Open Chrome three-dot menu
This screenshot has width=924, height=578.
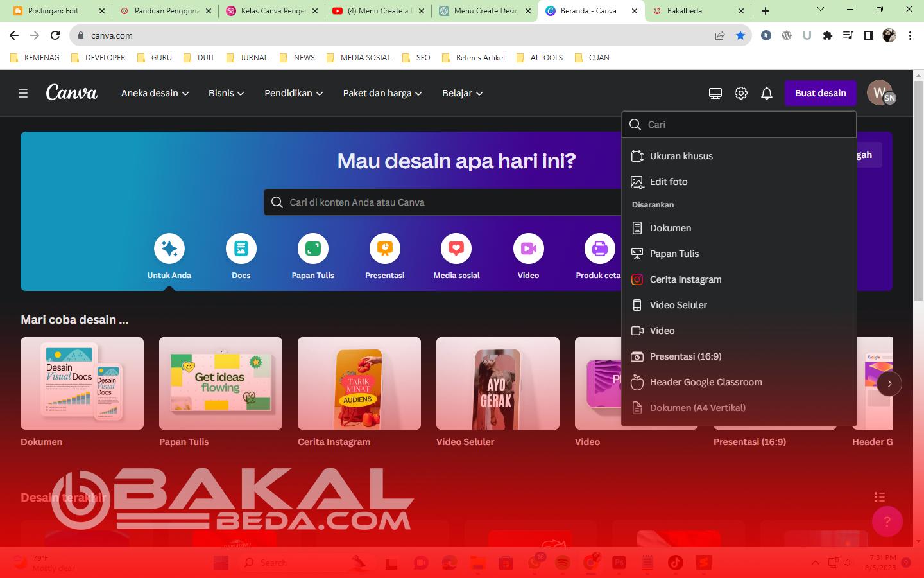pos(910,35)
